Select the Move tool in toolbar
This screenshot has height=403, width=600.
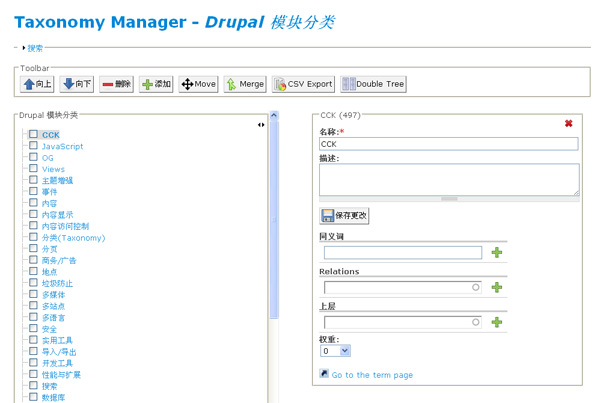(x=198, y=84)
